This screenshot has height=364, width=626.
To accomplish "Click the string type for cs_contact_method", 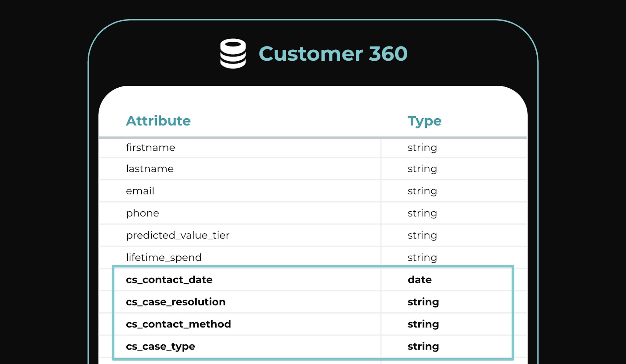I will point(423,324).
